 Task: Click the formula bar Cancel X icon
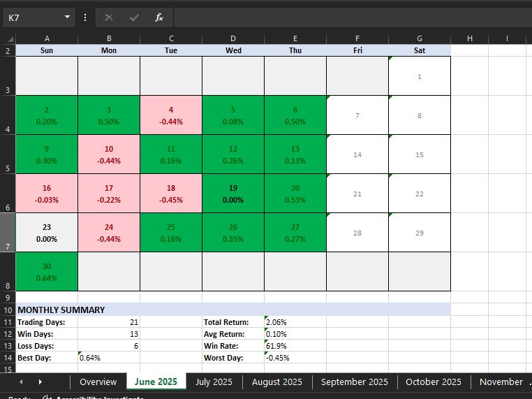coord(109,17)
